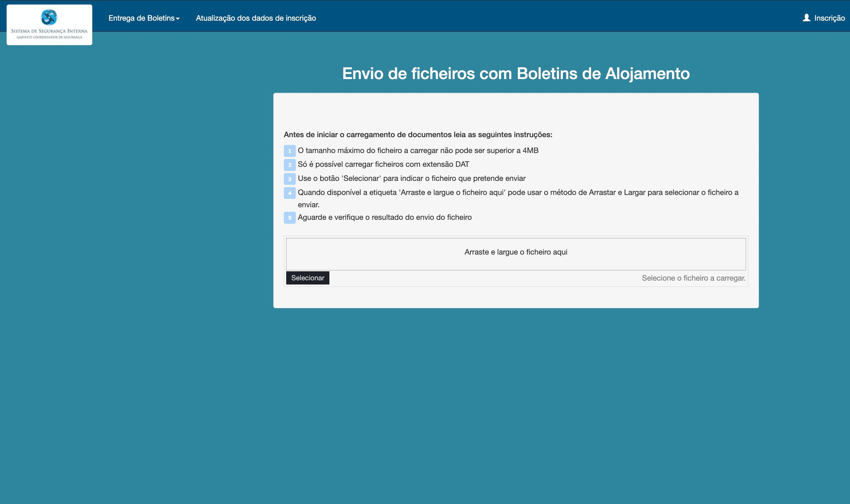The image size is (850, 504).
Task: Click the instruction about the Arrastar e Largar method
Action: point(518,198)
